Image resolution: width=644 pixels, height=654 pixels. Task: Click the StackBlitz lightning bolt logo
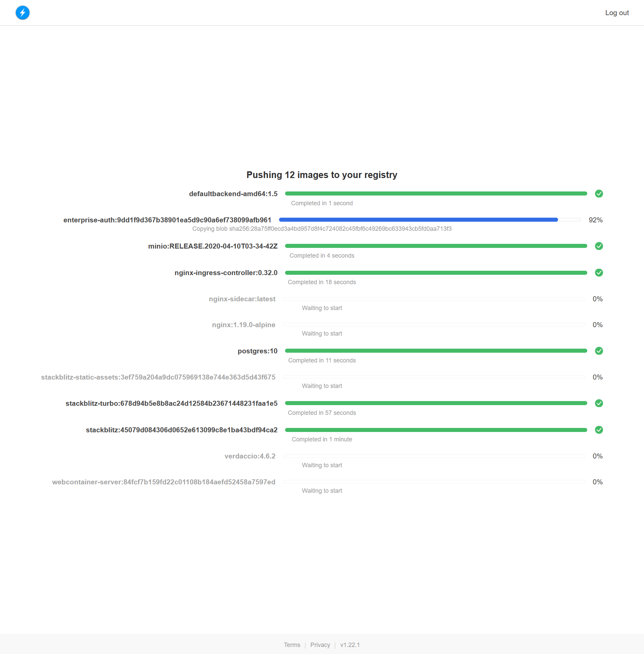coord(22,13)
